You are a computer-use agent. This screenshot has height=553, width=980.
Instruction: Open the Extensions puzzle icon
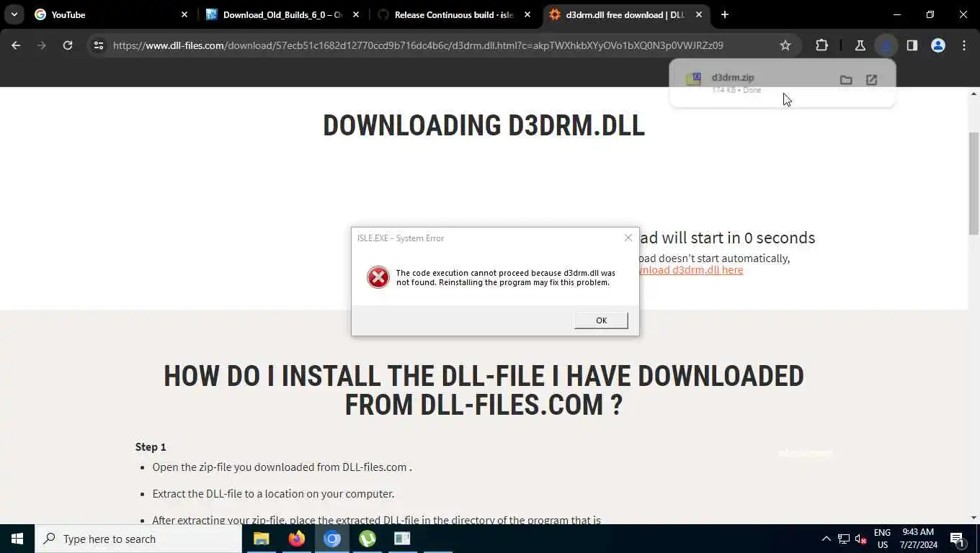click(x=821, y=45)
